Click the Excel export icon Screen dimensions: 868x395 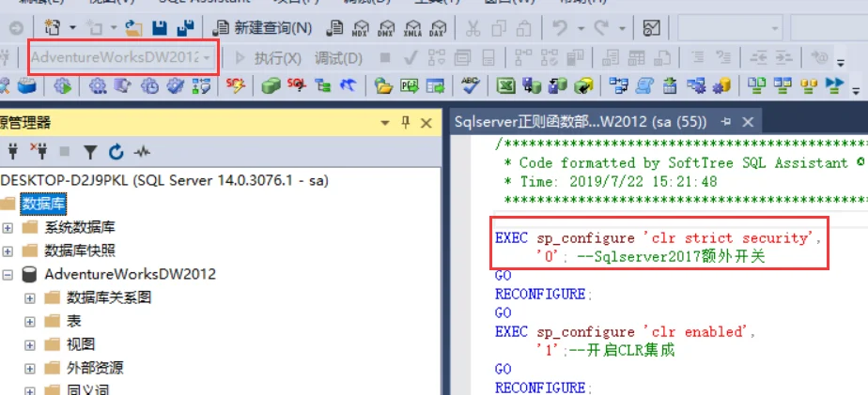coord(506,85)
